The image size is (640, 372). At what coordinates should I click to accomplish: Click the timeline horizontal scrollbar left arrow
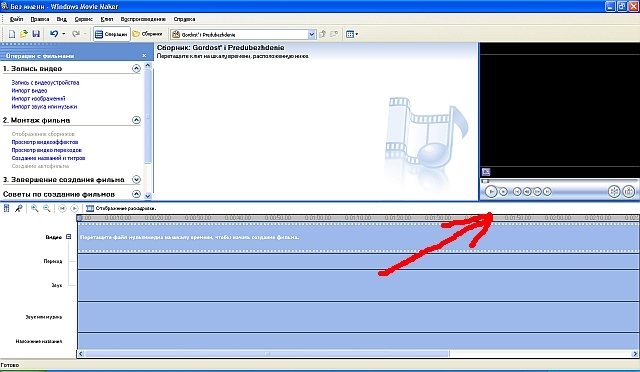point(81,354)
